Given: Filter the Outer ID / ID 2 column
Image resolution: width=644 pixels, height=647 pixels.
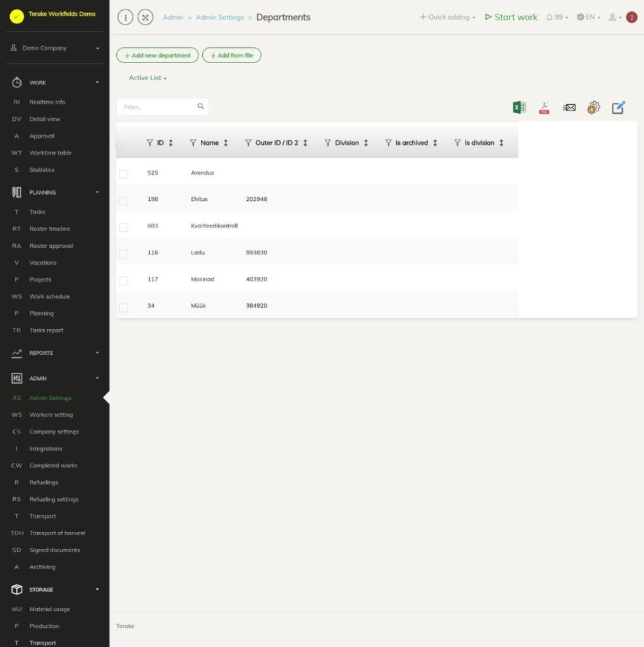Looking at the screenshot, I should tap(248, 143).
